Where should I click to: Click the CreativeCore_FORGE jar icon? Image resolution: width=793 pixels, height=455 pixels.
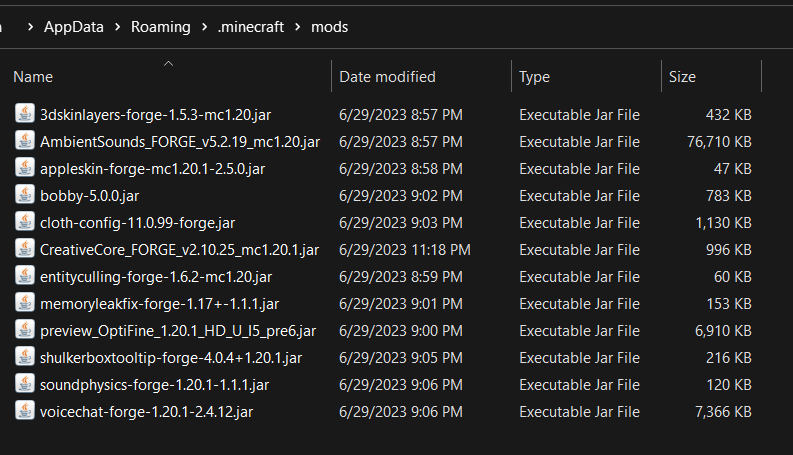point(24,249)
